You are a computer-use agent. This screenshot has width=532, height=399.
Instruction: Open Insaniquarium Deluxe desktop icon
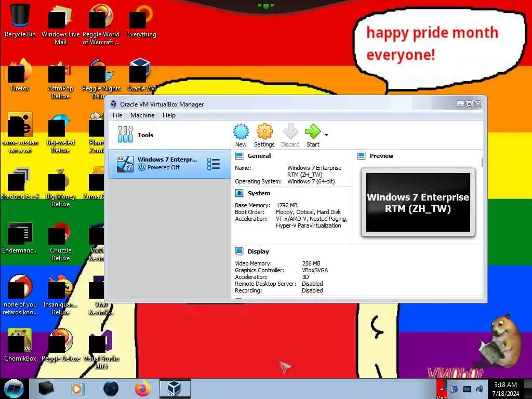coord(60,295)
